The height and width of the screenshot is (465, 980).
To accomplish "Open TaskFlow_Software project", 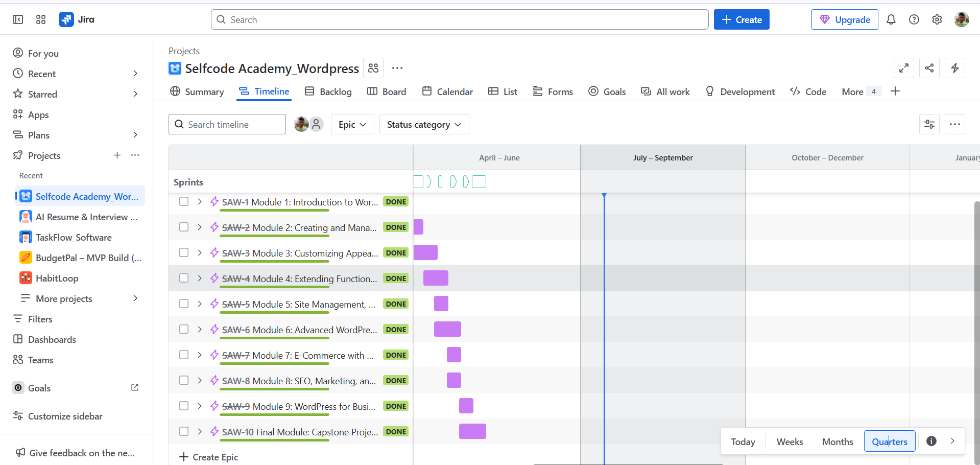I will point(74,237).
